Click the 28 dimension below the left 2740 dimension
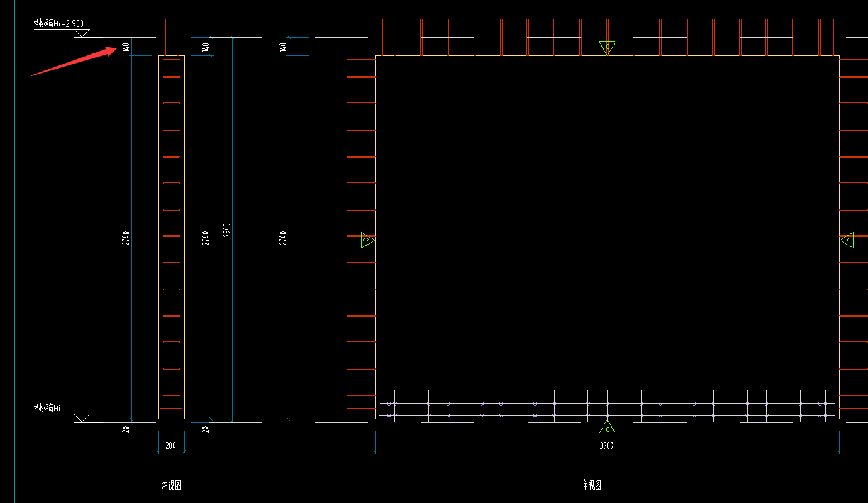 [126, 429]
